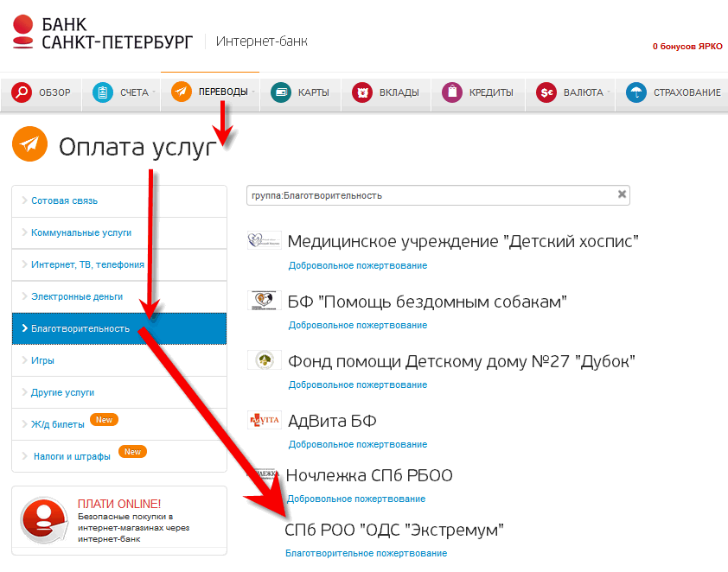
Task: Click the Валюта currency exchange icon
Action: click(546, 92)
